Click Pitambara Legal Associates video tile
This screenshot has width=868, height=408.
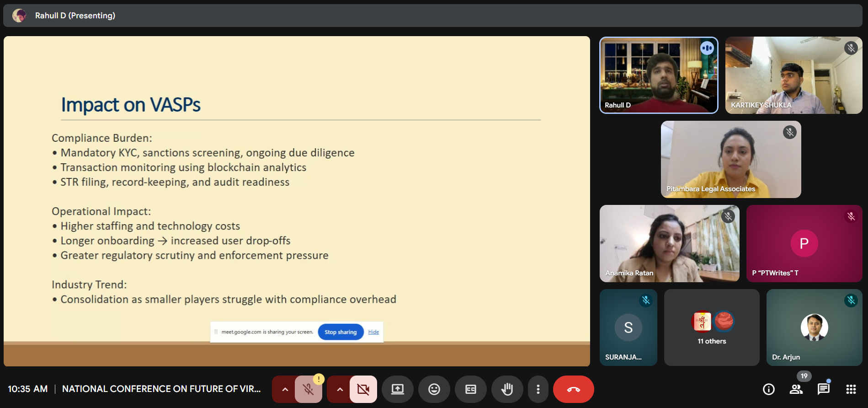click(730, 159)
